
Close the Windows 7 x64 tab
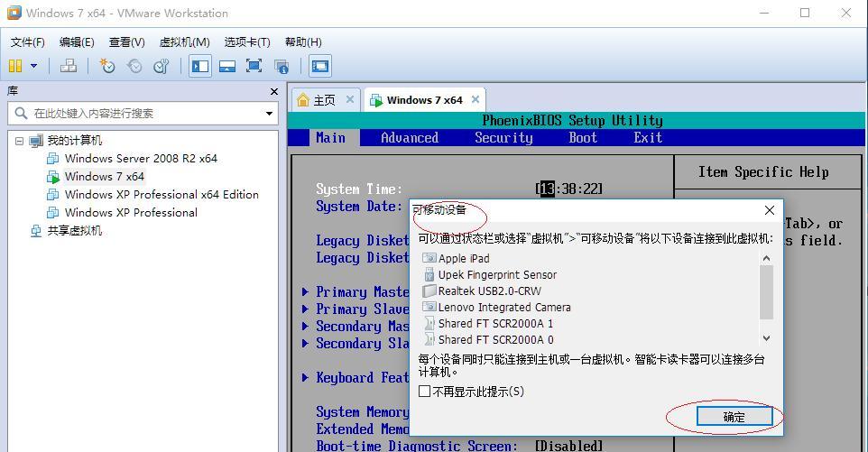[476, 99]
